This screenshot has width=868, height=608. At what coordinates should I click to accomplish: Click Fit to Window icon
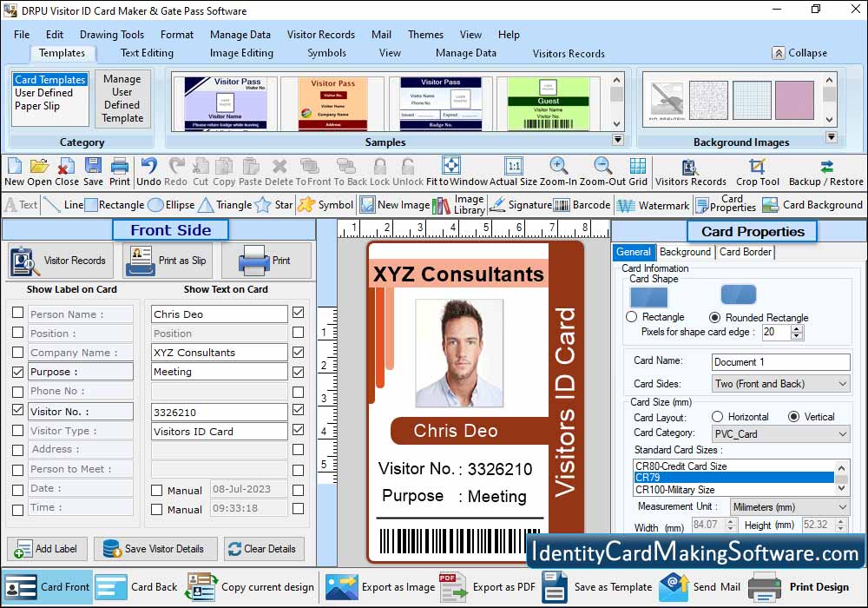451,166
